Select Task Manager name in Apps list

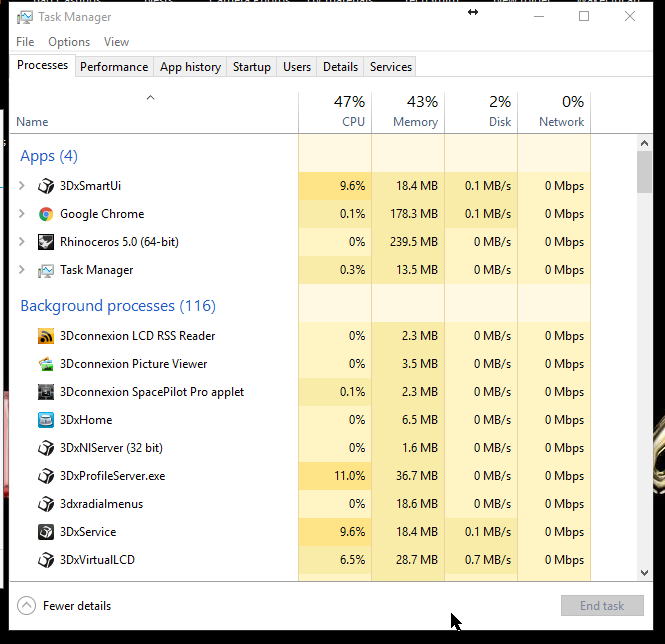pos(97,270)
